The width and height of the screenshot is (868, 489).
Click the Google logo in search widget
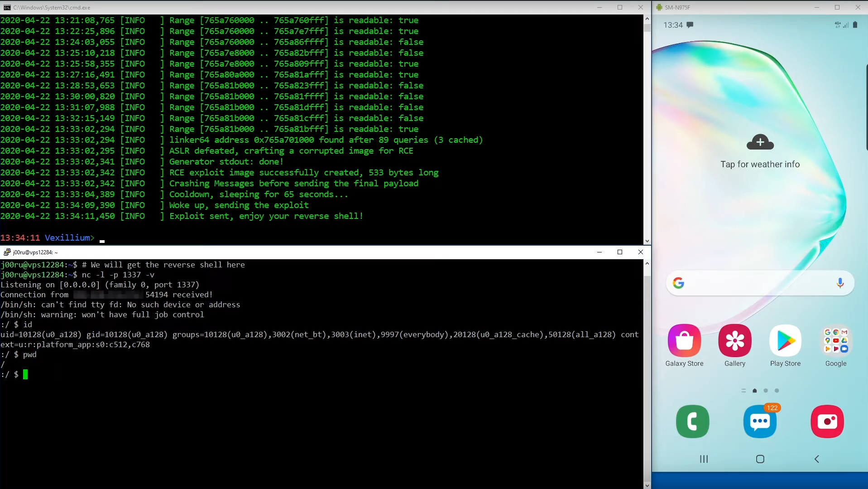678,283
